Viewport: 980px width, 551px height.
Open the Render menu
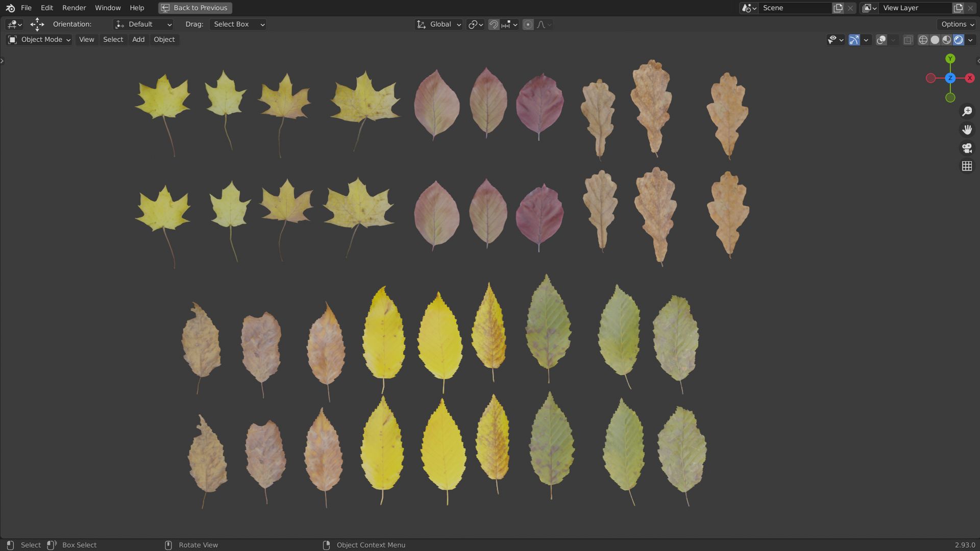point(74,8)
